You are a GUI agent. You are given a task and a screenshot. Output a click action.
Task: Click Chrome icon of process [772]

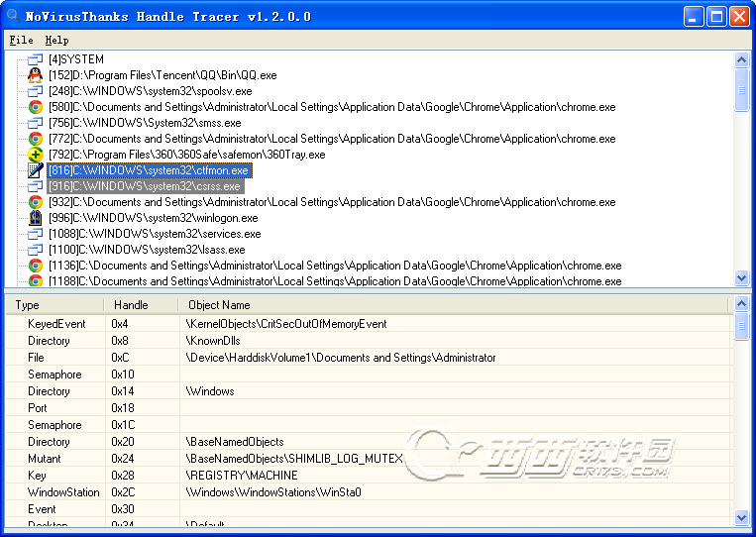tap(35, 139)
